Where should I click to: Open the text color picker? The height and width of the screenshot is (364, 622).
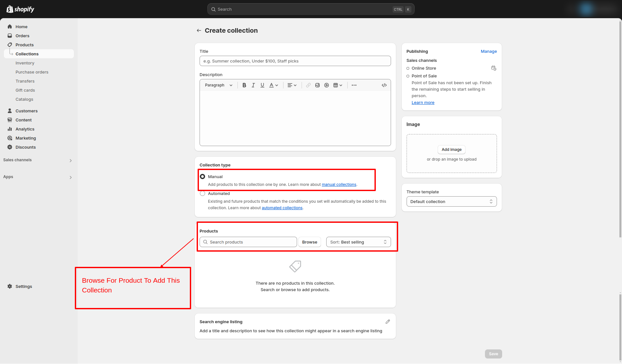[274, 85]
